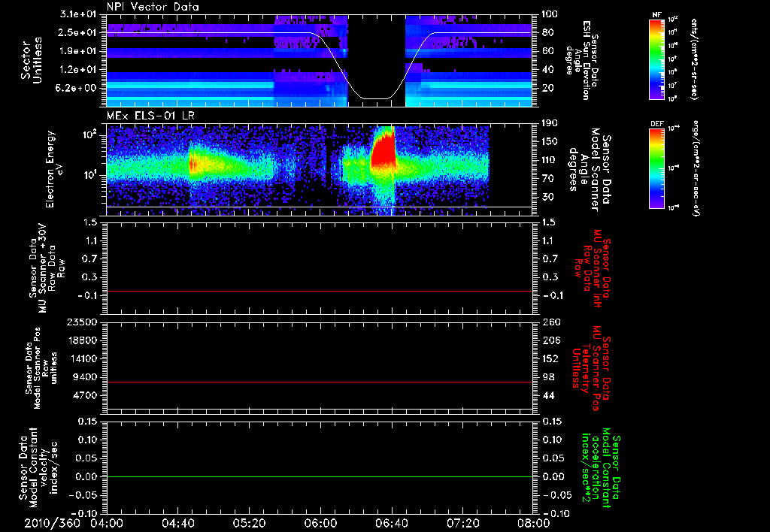Click the 190 scanner angle tick value

coord(550,123)
